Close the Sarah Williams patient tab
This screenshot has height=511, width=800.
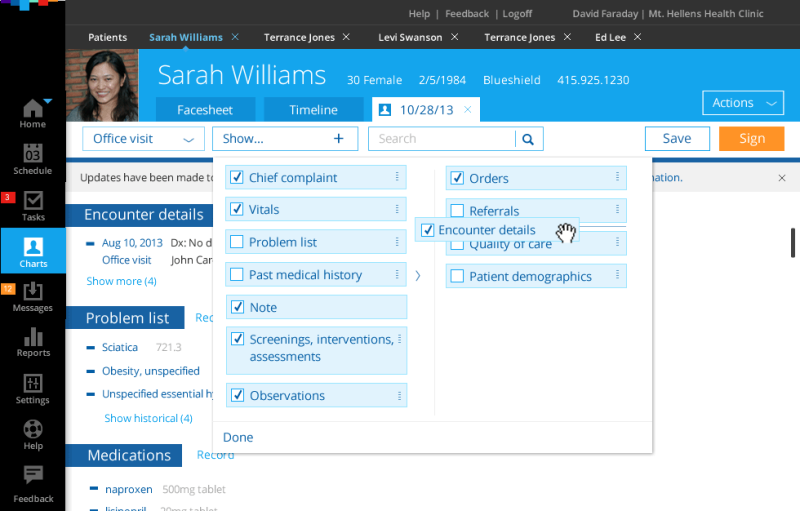[235, 37]
